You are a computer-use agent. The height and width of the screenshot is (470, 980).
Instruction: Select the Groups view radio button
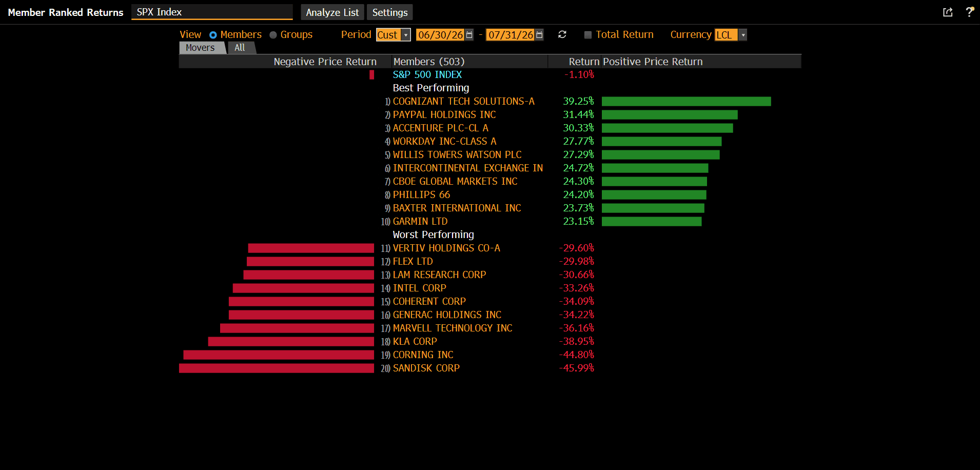pyautogui.click(x=273, y=35)
